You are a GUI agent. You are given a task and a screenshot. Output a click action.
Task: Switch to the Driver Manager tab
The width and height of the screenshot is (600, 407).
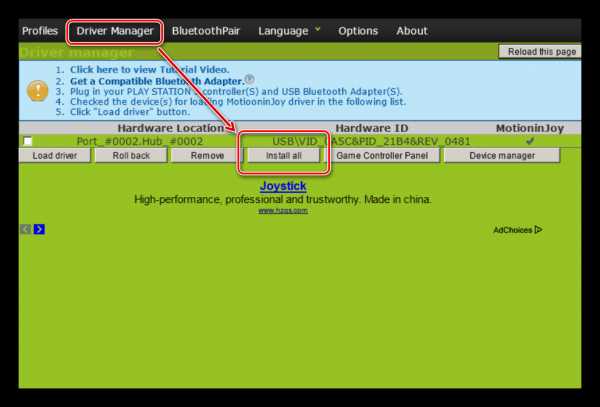pos(115,31)
